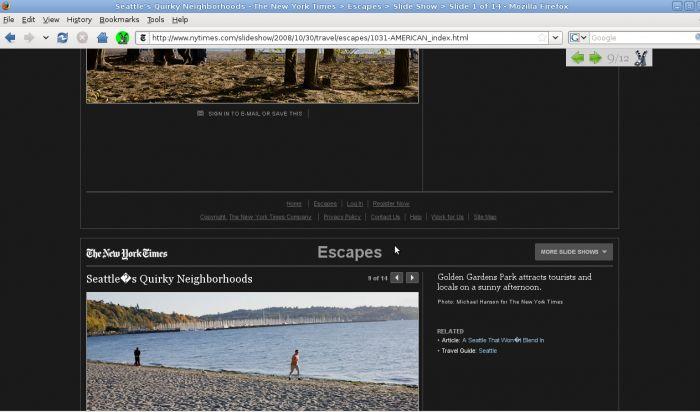700x412 pixels.
Task: Click the RELATED heading text
Action: point(450,331)
